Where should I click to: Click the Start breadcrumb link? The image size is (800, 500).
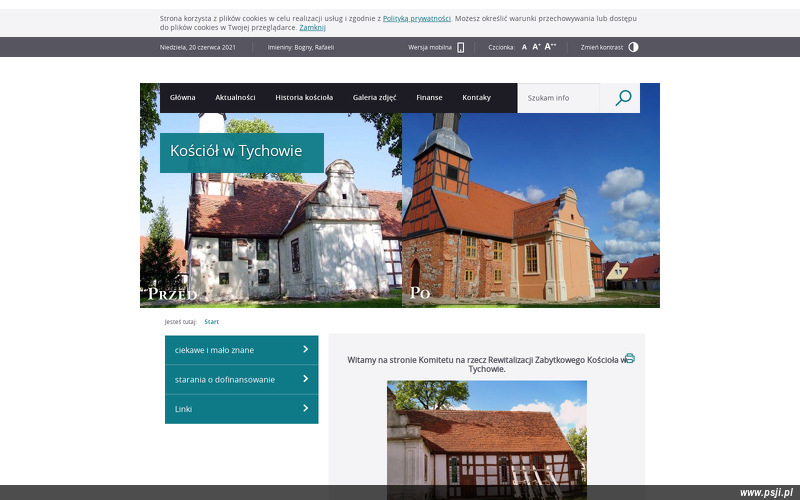pyautogui.click(x=211, y=322)
